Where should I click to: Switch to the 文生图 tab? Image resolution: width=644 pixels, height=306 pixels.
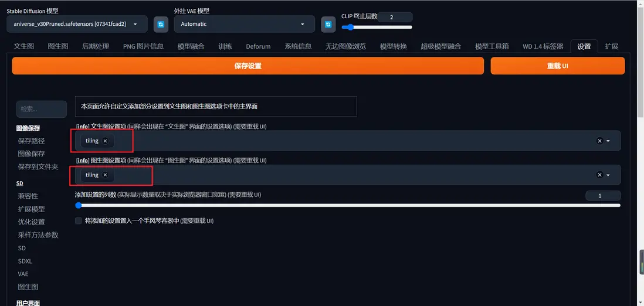coord(24,46)
